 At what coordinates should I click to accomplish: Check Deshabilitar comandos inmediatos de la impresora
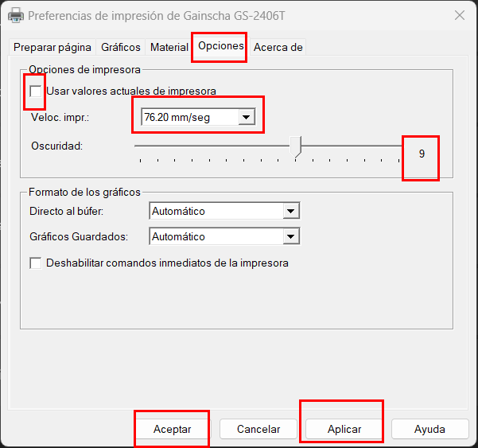coord(36,263)
